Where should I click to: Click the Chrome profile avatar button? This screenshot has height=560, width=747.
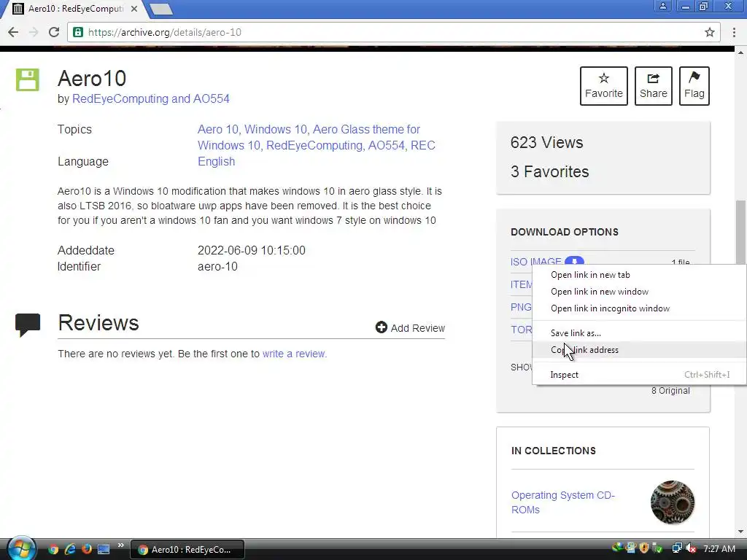(662, 6)
